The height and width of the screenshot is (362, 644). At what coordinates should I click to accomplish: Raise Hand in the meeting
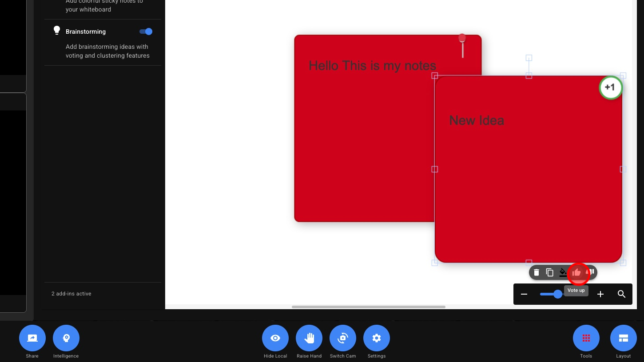309,338
